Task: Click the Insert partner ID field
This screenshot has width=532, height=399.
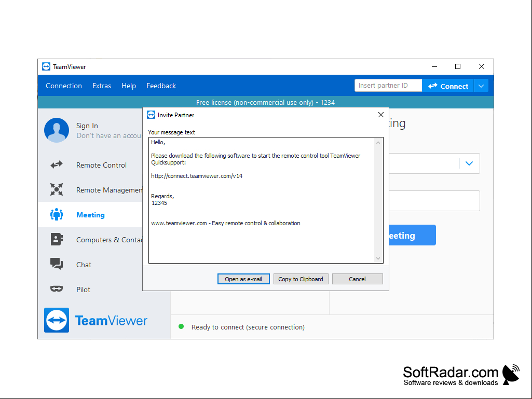Action: [388, 86]
